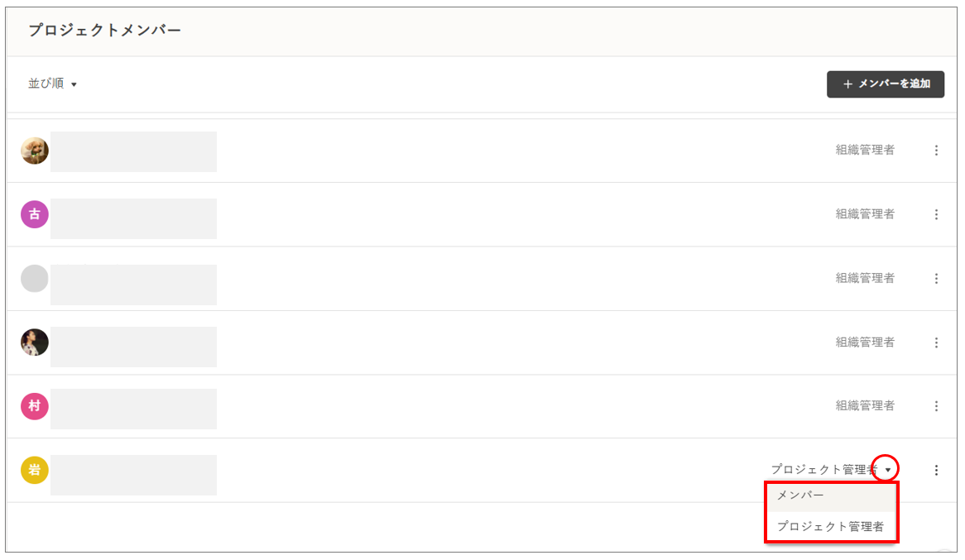This screenshot has width=965, height=560.
Task: Select プロジェクト管理者 from the role menu
Action: tap(831, 526)
